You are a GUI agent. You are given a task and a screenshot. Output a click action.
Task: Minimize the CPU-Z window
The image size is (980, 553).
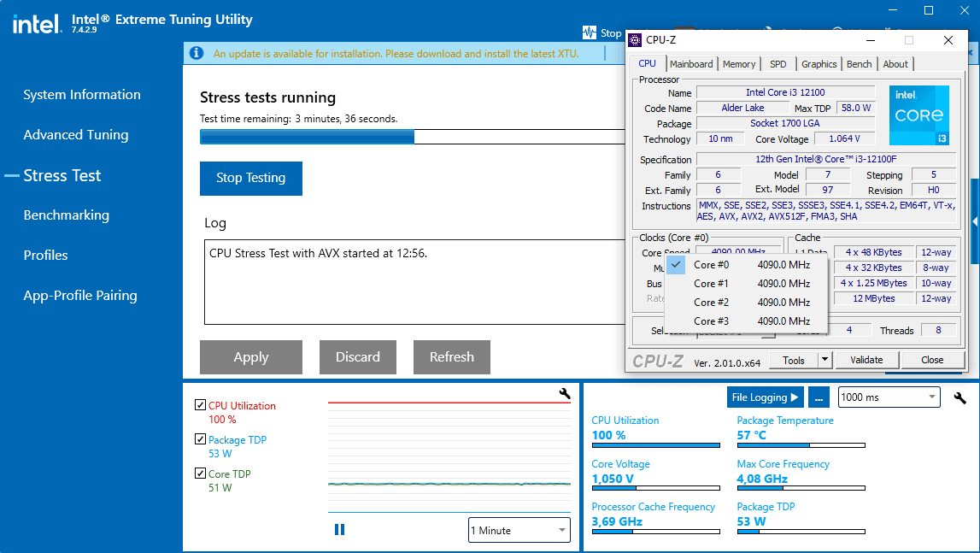(870, 40)
